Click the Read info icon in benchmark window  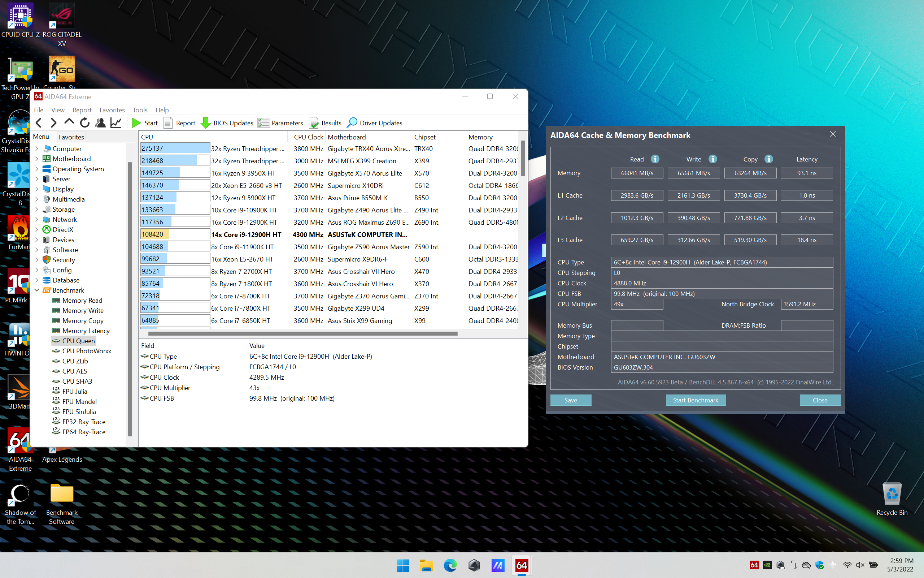pos(655,159)
